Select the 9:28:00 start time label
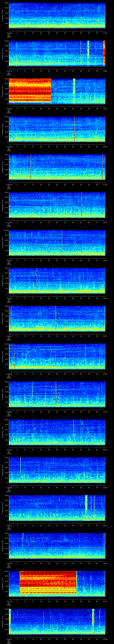114x644 pixels. (9, 487)
